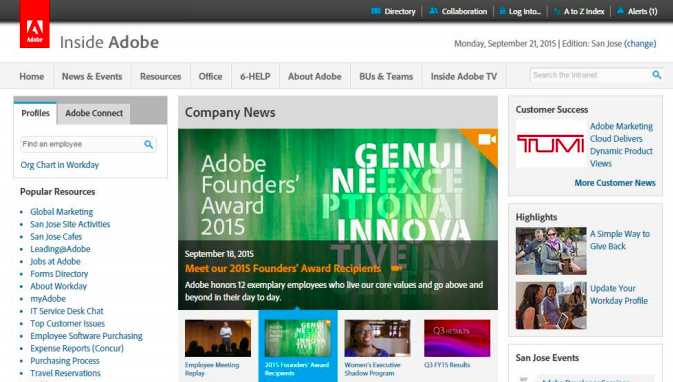Image resolution: width=673 pixels, height=382 pixels.
Task: Open the News & Events menu
Action: tap(92, 76)
